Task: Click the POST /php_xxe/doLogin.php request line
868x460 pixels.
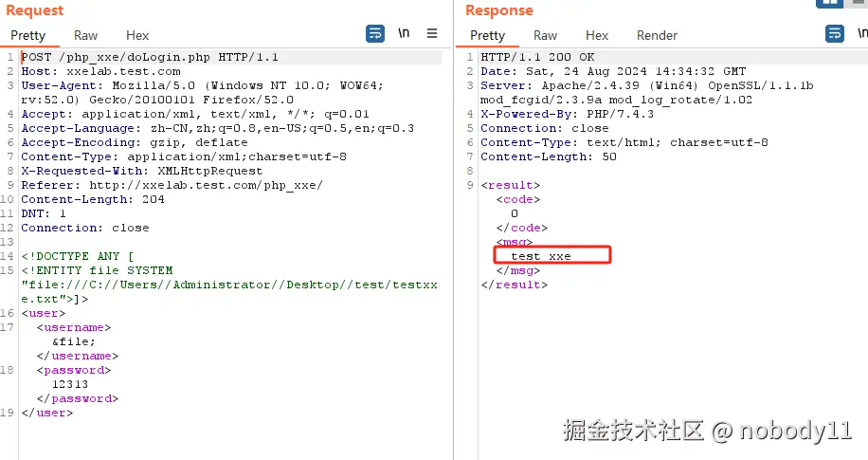Action: pos(150,57)
